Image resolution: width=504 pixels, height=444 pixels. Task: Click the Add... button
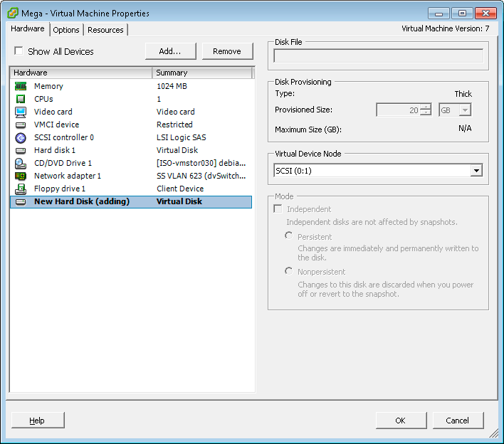(169, 51)
